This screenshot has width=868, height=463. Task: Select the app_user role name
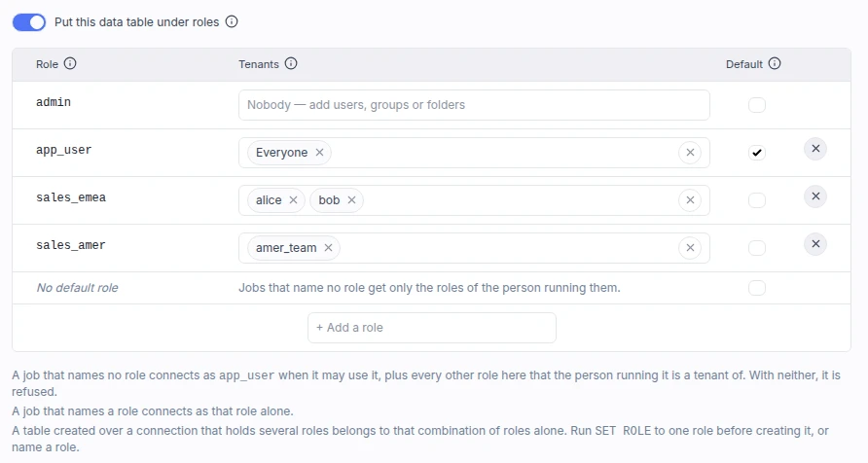[x=64, y=150]
